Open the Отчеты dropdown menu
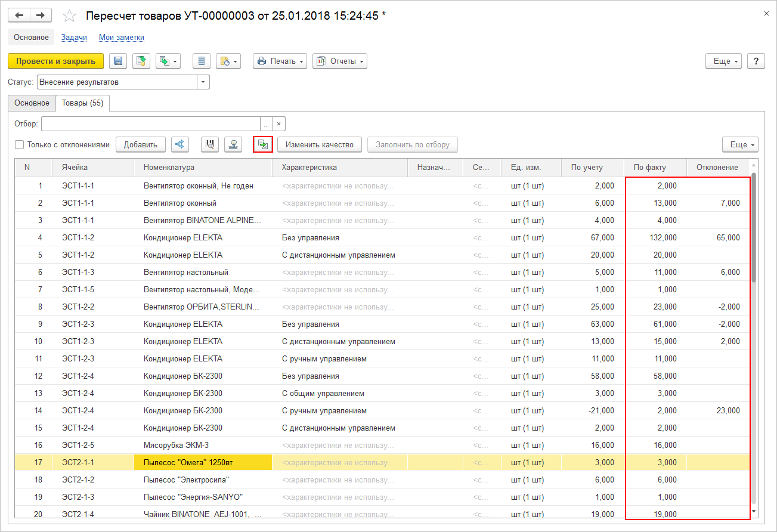This screenshot has width=777, height=532. [339, 61]
